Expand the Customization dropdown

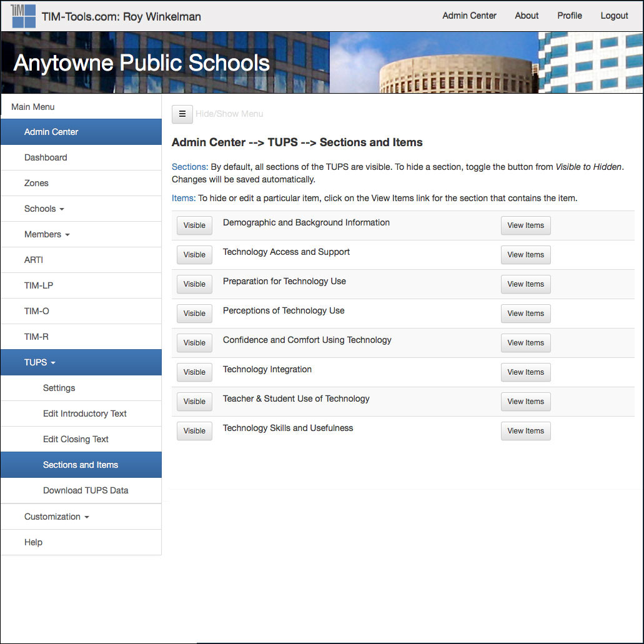coord(81,517)
